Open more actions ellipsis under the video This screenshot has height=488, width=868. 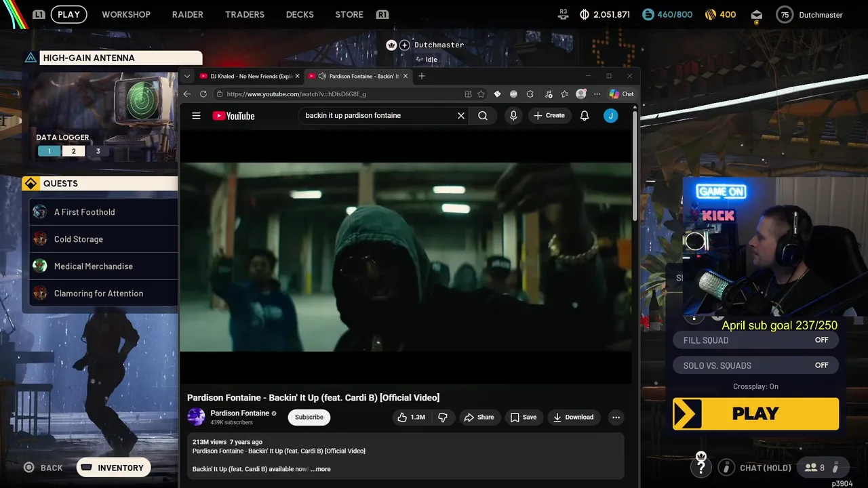(x=616, y=418)
